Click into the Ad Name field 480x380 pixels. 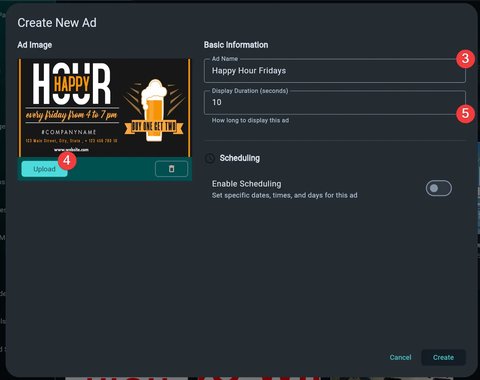coord(335,71)
